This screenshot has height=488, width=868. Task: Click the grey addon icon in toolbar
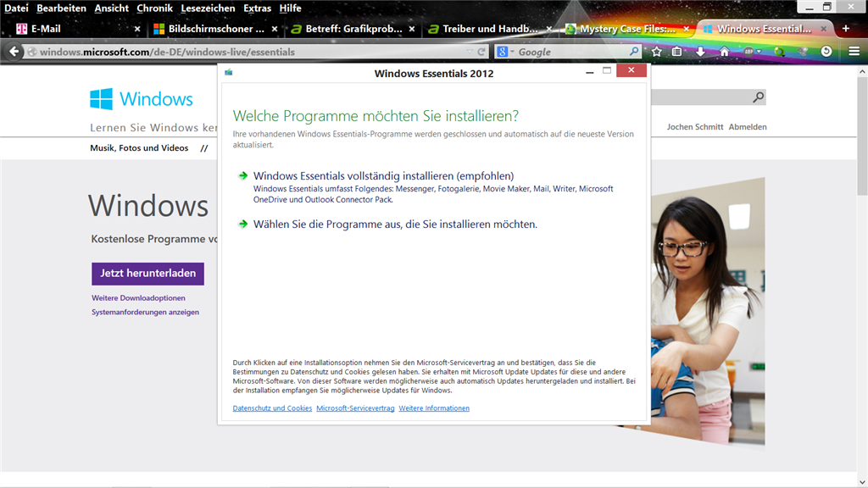(x=804, y=52)
